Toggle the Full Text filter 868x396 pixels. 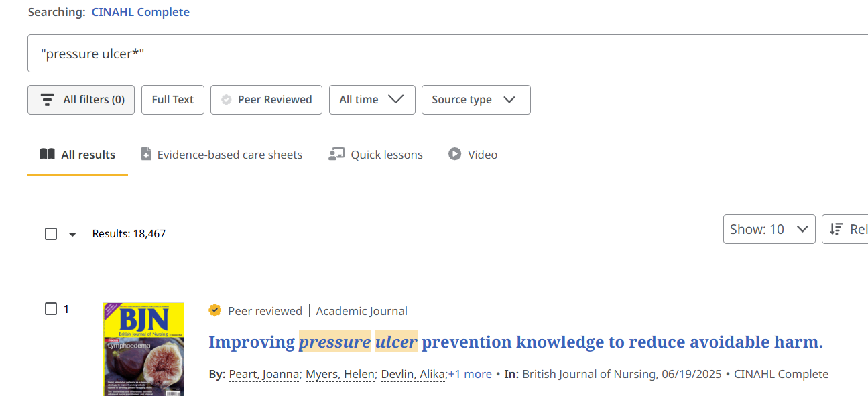point(173,100)
